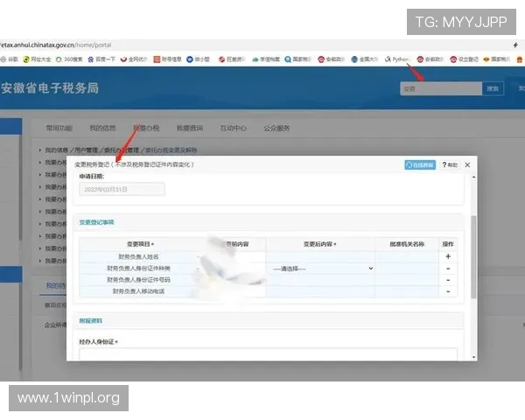Open the 帮助 help button

pyautogui.click(x=450, y=164)
